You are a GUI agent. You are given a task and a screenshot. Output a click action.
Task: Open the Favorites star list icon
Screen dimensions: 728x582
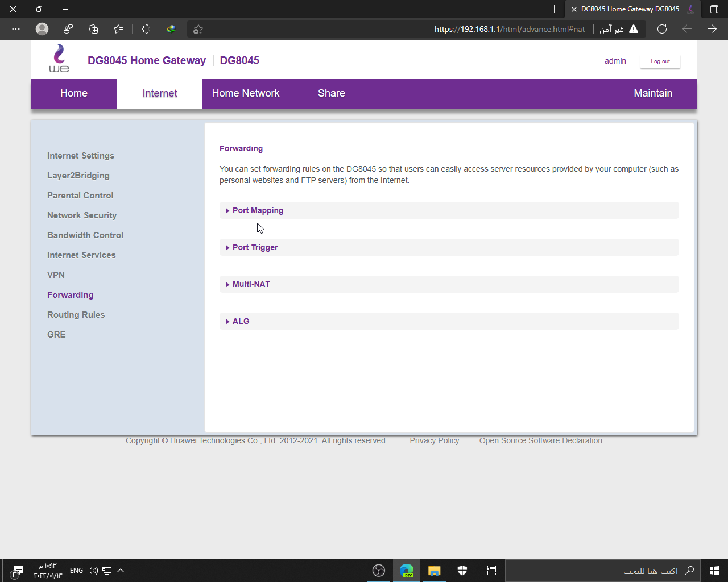[x=118, y=29]
